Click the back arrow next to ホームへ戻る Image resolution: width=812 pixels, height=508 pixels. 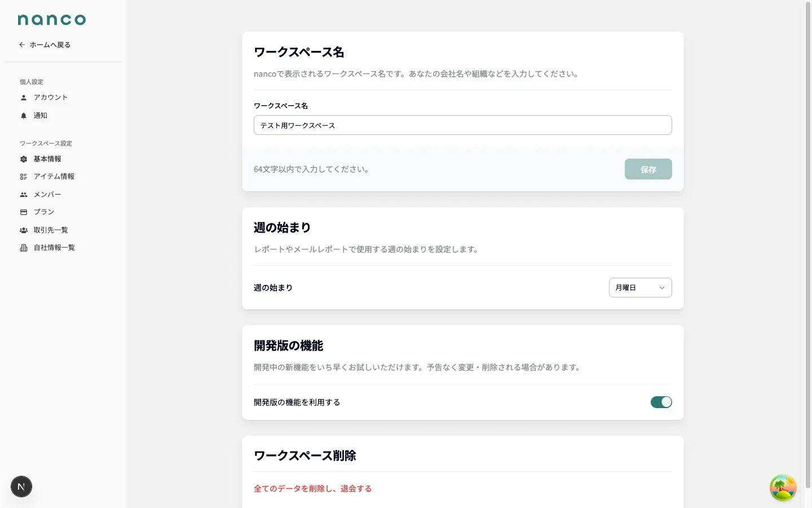(22, 45)
